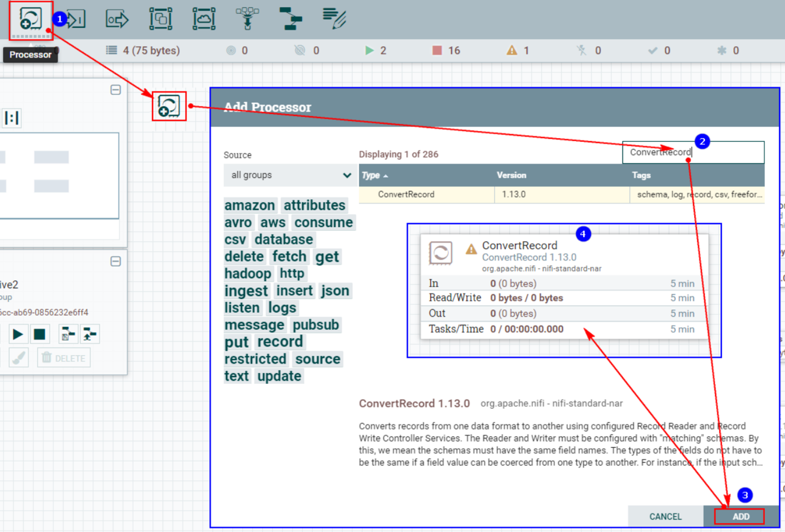Viewport: 785px width, 532px height.
Task: Click the actual-size 1:1 zoom icon
Action: pyautogui.click(x=12, y=118)
